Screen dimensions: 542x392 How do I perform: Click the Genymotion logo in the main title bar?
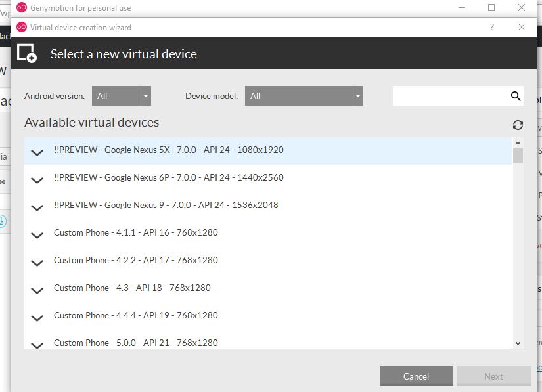(22, 7)
